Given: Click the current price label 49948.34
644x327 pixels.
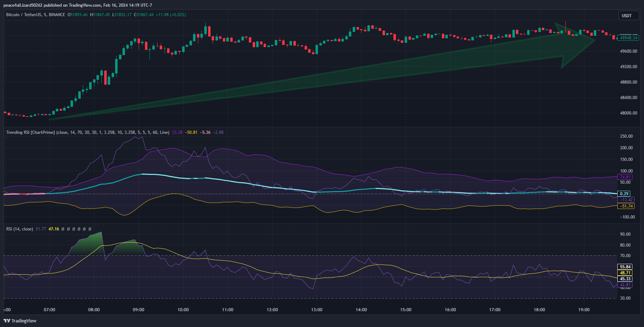Looking at the screenshot, I should [x=628, y=38].
